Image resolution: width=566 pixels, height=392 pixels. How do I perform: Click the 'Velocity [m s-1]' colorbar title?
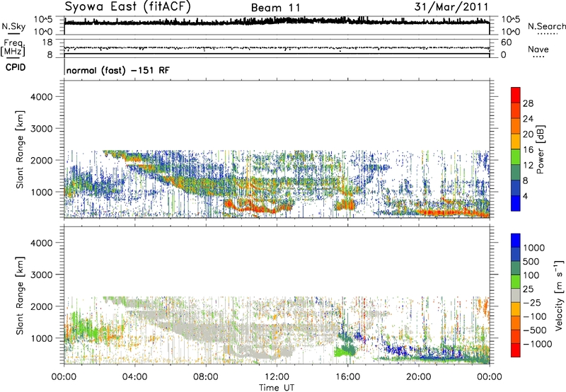point(559,295)
